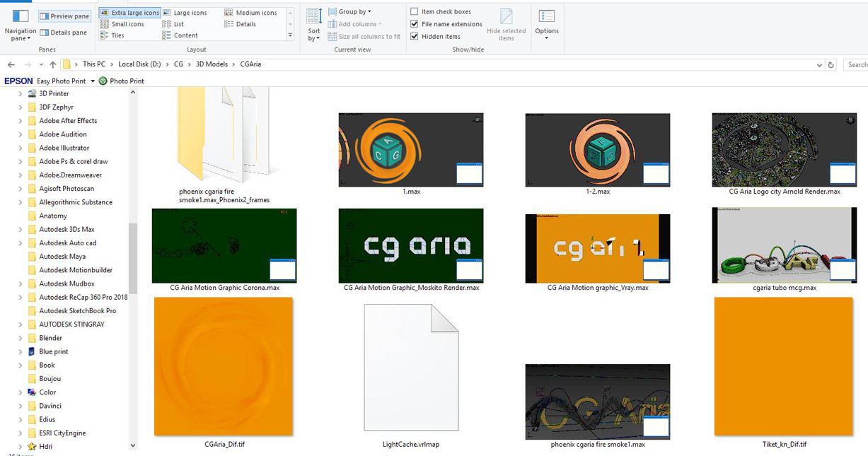Choose the Tiles layout
Screen dimensions: 868x456
pyautogui.click(x=112, y=35)
